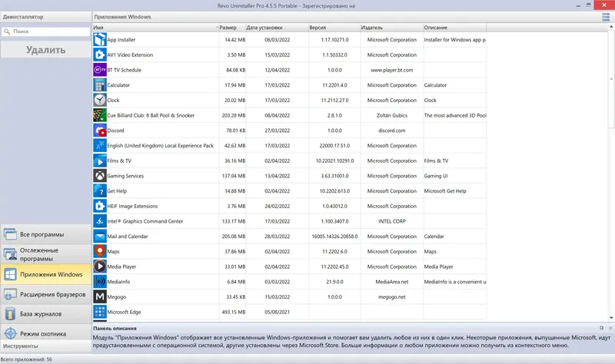615x364 pixels.
Task: Click the Поиск search field
Action: pyautogui.click(x=46, y=31)
